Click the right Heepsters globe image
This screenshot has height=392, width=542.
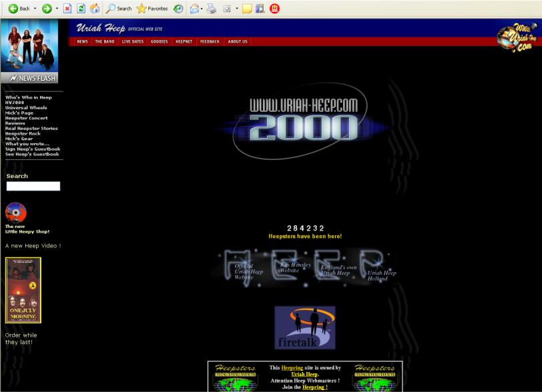(374, 377)
